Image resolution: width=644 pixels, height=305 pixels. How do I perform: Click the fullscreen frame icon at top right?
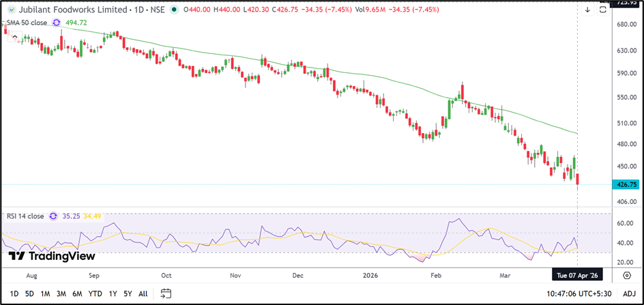click(604, 10)
